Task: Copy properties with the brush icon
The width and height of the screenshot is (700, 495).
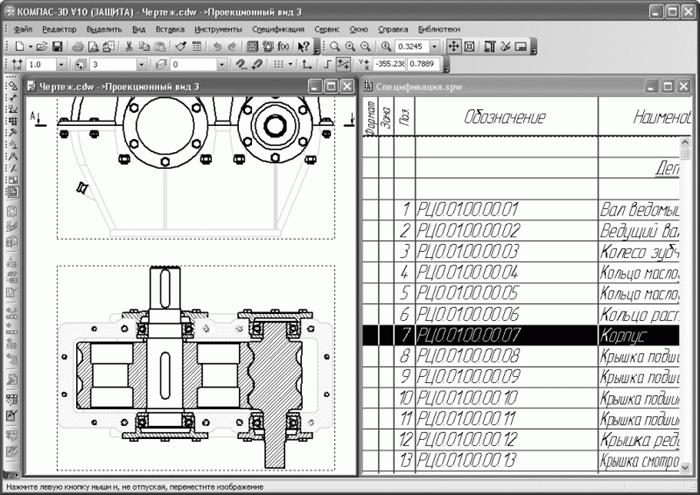Action: (x=180, y=46)
